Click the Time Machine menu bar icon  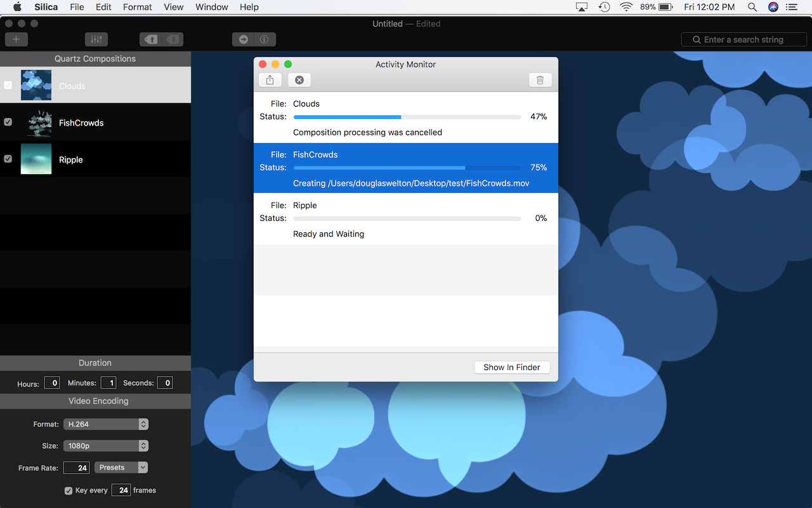tap(605, 7)
